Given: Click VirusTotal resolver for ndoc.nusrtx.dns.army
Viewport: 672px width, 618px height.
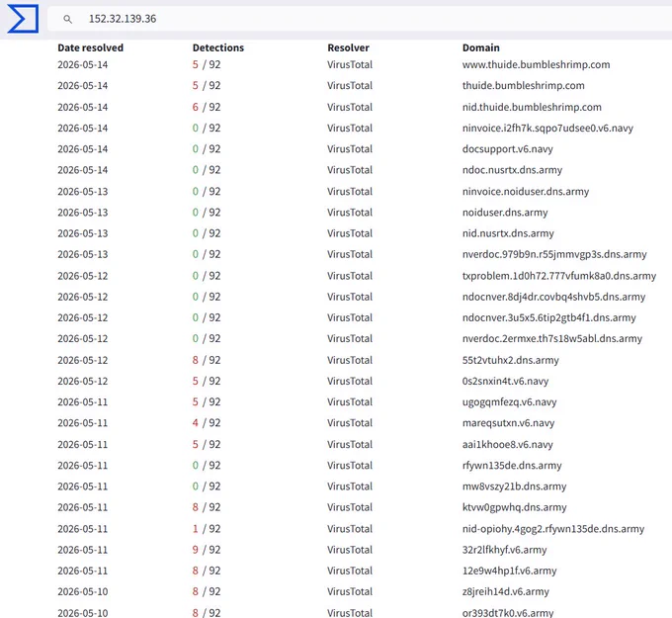Looking at the screenshot, I should point(350,170).
